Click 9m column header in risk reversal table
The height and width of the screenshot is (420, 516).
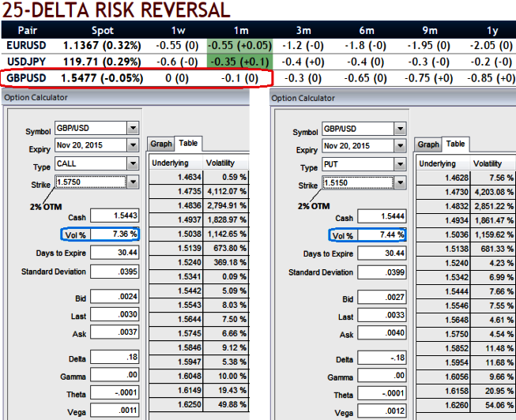coord(430,30)
